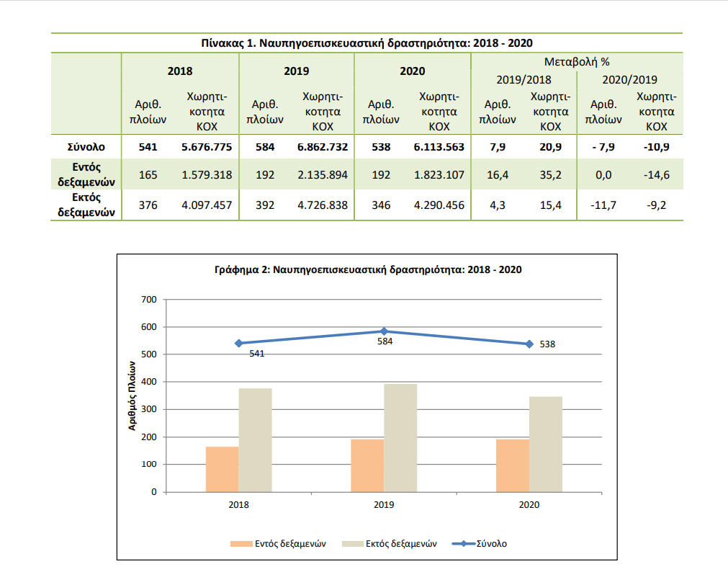The width and height of the screenshot is (728, 577).
Task: Click the cell value 346
Action: 381,205
